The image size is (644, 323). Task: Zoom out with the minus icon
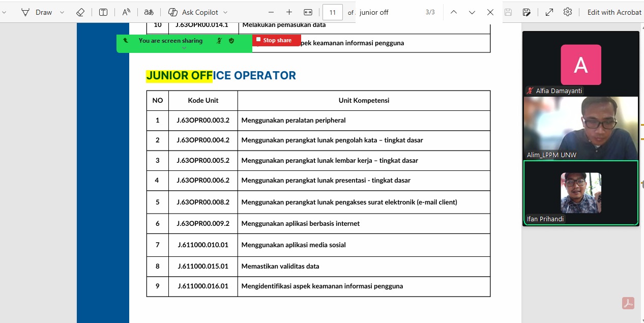coord(271,12)
